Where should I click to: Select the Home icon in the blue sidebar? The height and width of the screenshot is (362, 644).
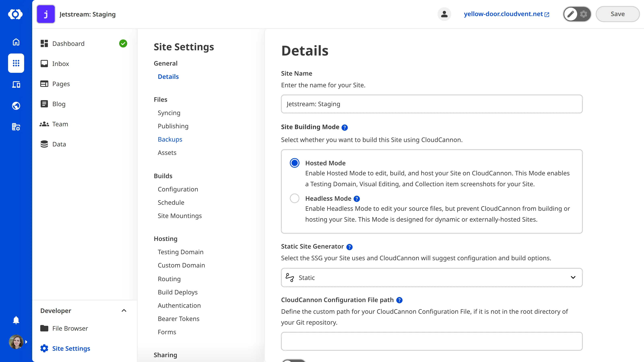[x=16, y=42]
